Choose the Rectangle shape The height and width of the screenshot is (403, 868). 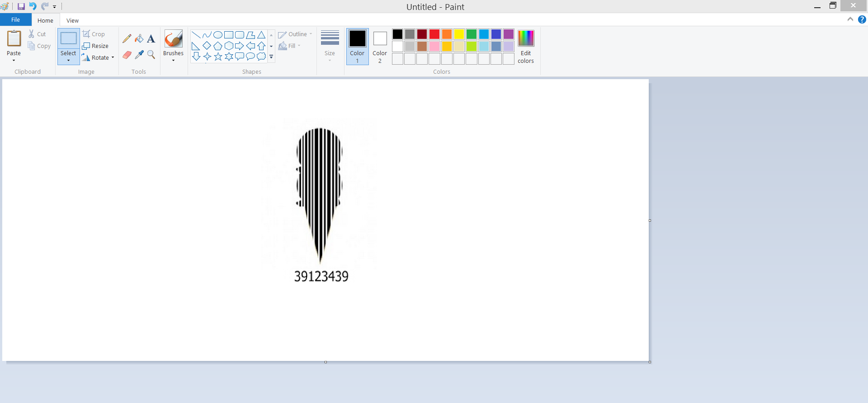[x=229, y=35]
